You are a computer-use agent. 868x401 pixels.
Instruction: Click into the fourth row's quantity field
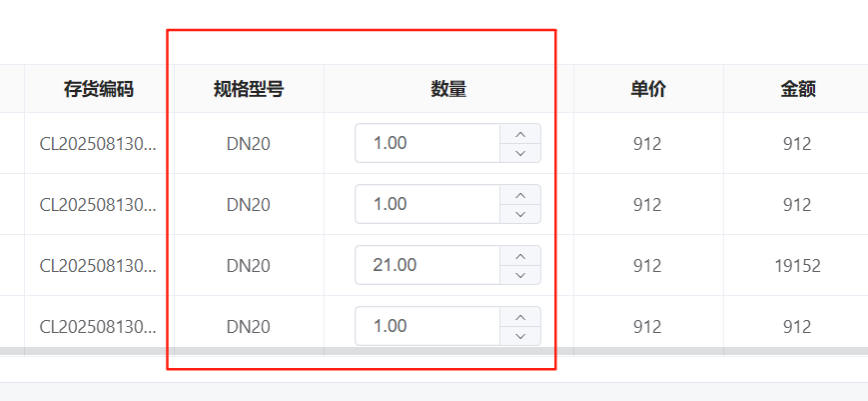[428, 326]
